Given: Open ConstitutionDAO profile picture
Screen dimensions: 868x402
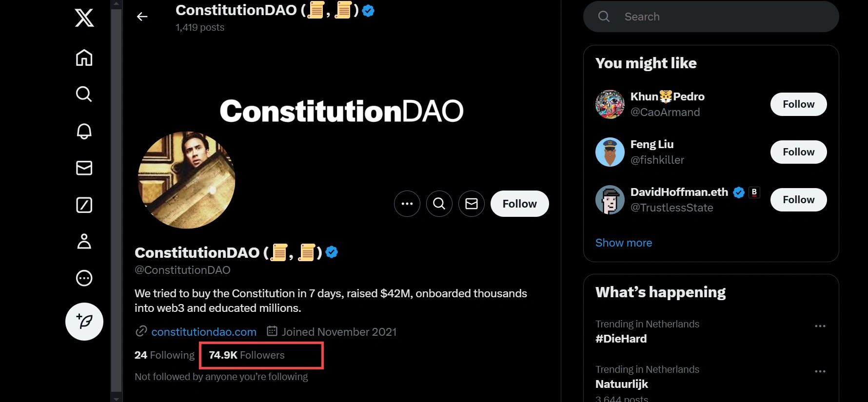Looking at the screenshot, I should coord(187,180).
